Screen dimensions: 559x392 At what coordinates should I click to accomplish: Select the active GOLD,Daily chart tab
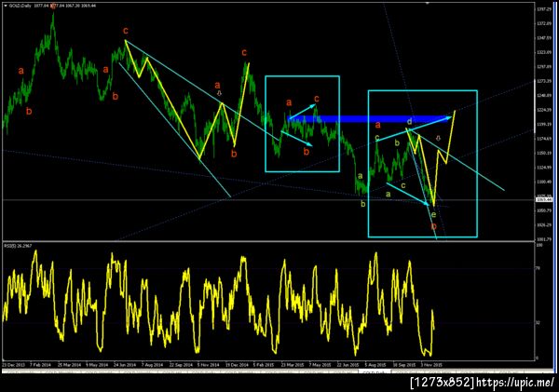point(375,372)
